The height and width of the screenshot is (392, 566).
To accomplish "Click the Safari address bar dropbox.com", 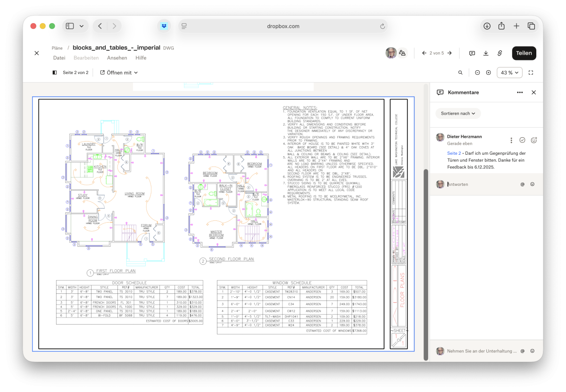I will pos(283,26).
